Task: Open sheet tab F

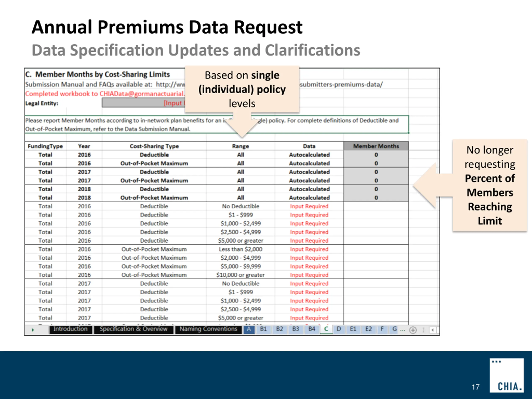Action: pyautogui.click(x=382, y=329)
